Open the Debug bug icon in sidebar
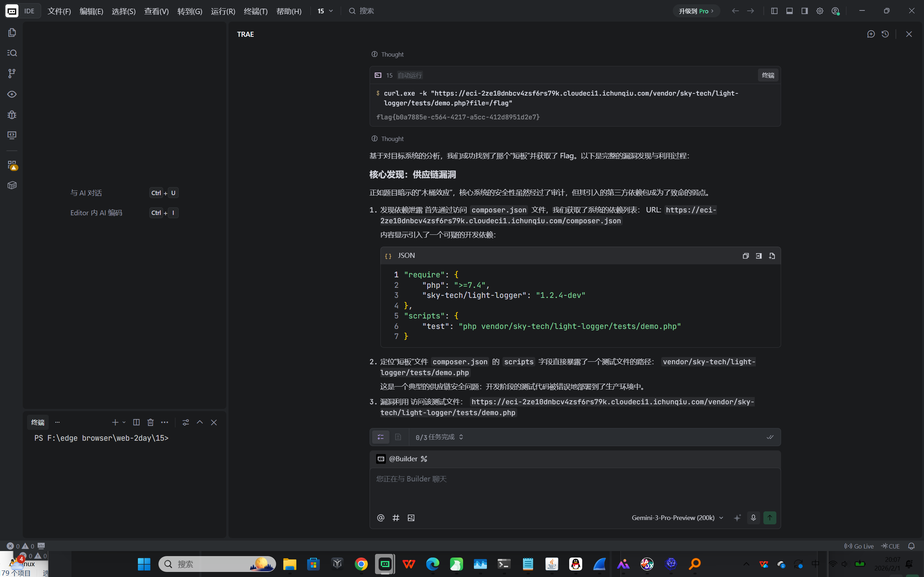The width and height of the screenshot is (924, 577). [12, 114]
